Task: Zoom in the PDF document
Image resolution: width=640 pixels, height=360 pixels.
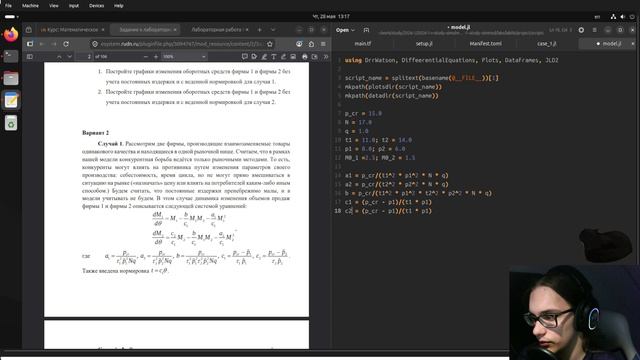Action: click(156, 57)
